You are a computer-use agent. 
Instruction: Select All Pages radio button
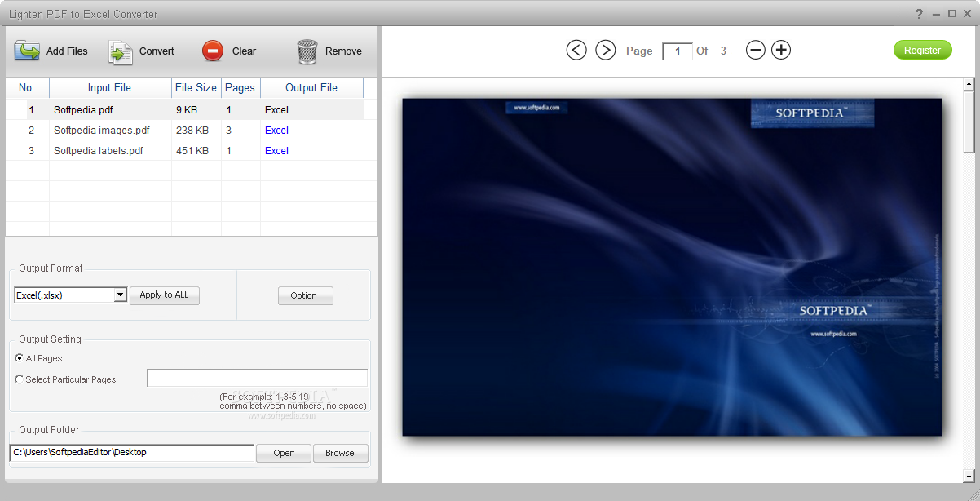(19, 358)
